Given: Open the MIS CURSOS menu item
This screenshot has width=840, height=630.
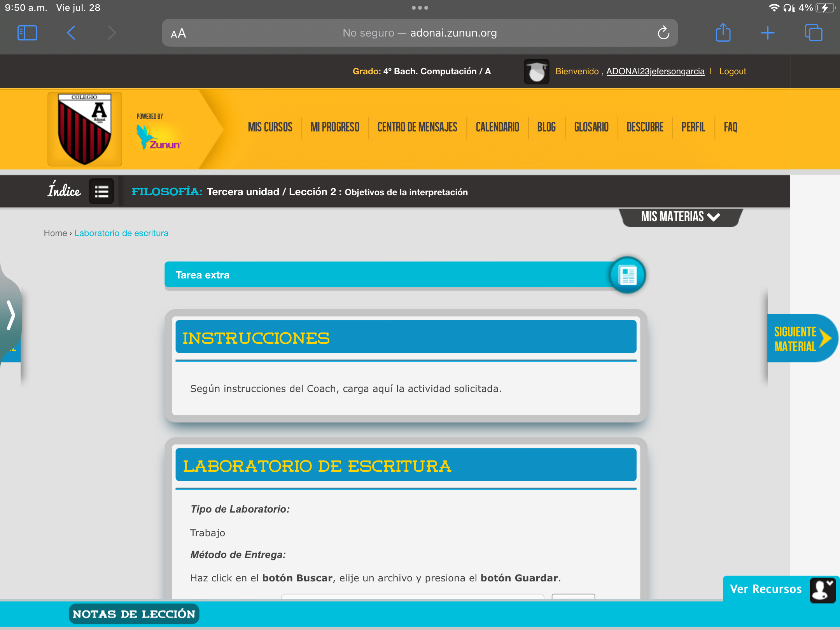Looking at the screenshot, I should [270, 127].
